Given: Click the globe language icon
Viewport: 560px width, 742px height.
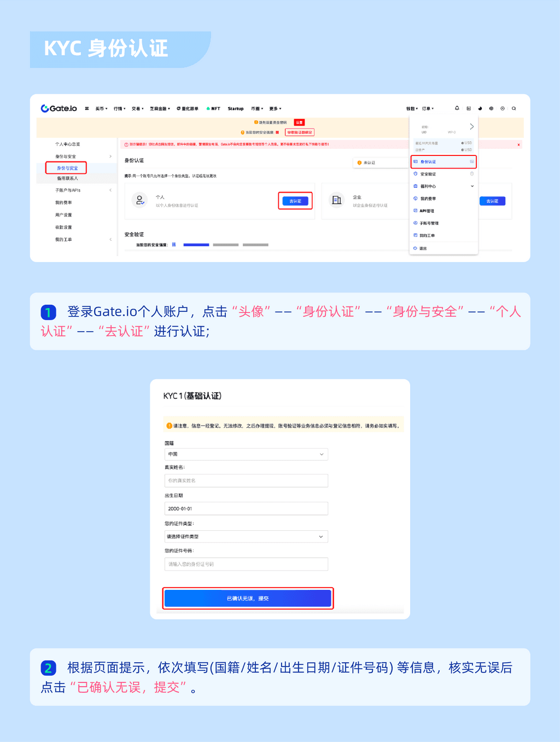Looking at the screenshot, I should coord(491,108).
